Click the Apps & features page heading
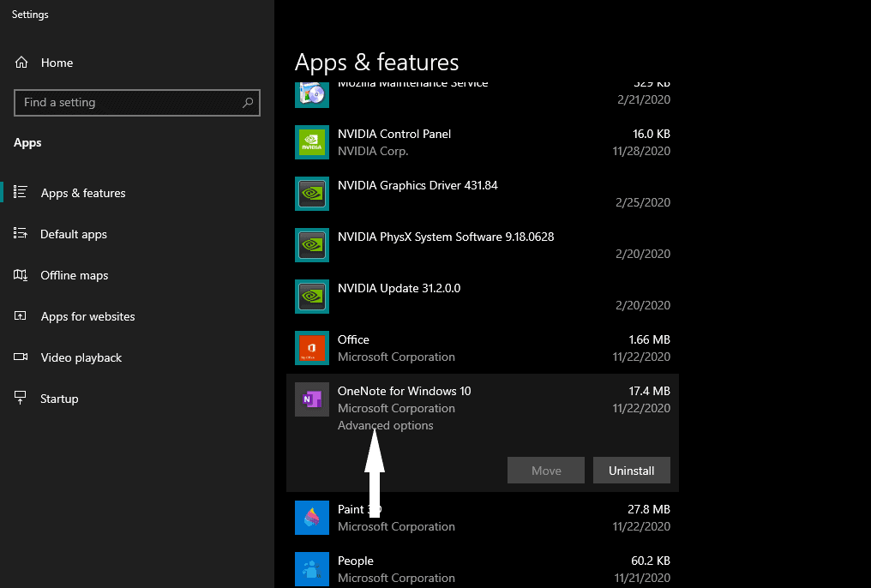The height and width of the screenshot is (588, 871). pyautogui.click(x=376, y=63)
